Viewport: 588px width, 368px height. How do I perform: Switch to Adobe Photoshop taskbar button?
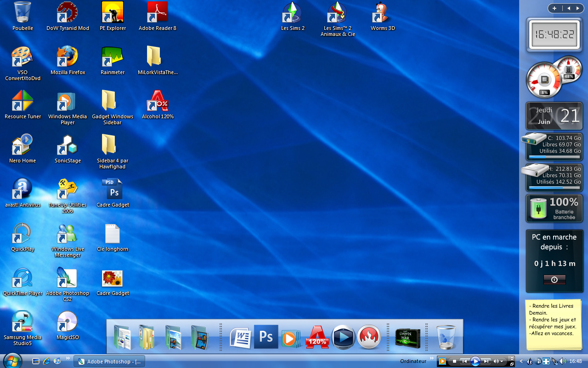click(109, 362)
